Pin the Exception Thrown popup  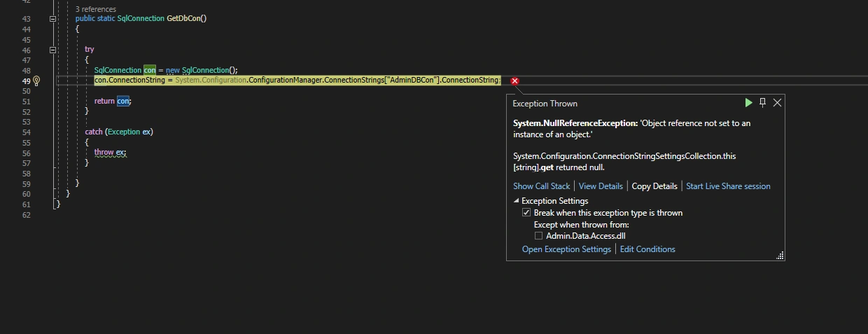[x=763, y=103]
